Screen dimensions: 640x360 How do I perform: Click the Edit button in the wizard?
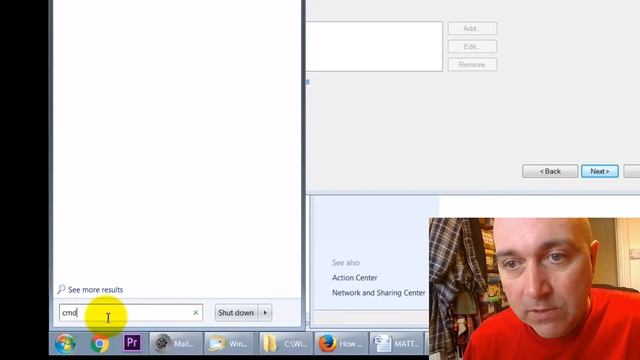472,47
